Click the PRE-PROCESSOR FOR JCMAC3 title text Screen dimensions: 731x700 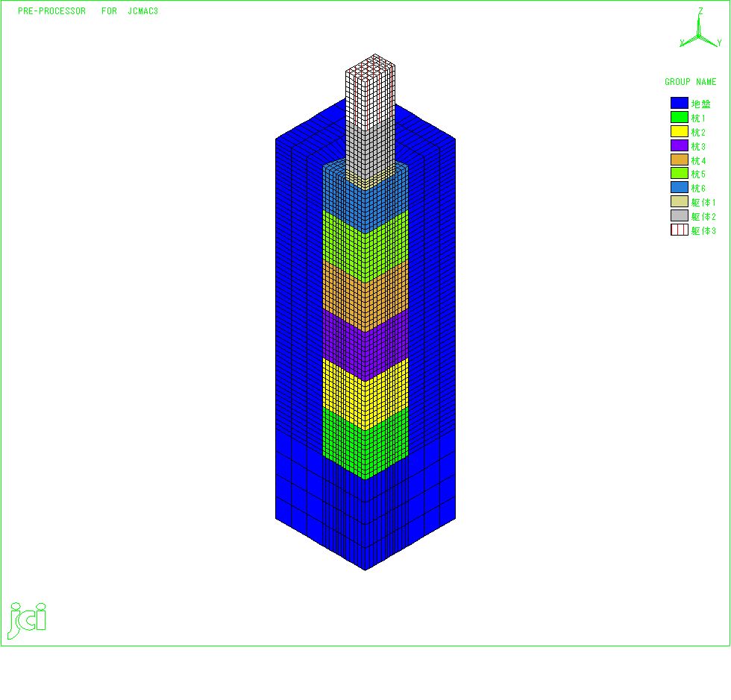tap(88, 11)
